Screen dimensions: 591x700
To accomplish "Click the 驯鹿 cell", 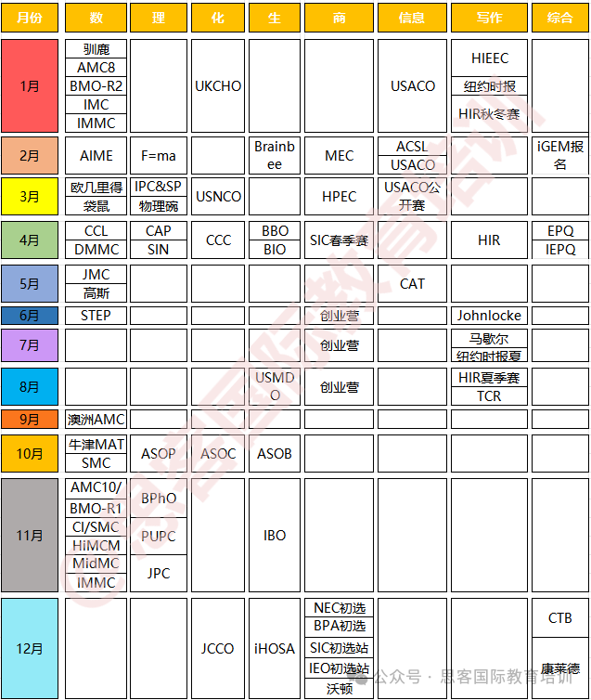I will point(96,49).
